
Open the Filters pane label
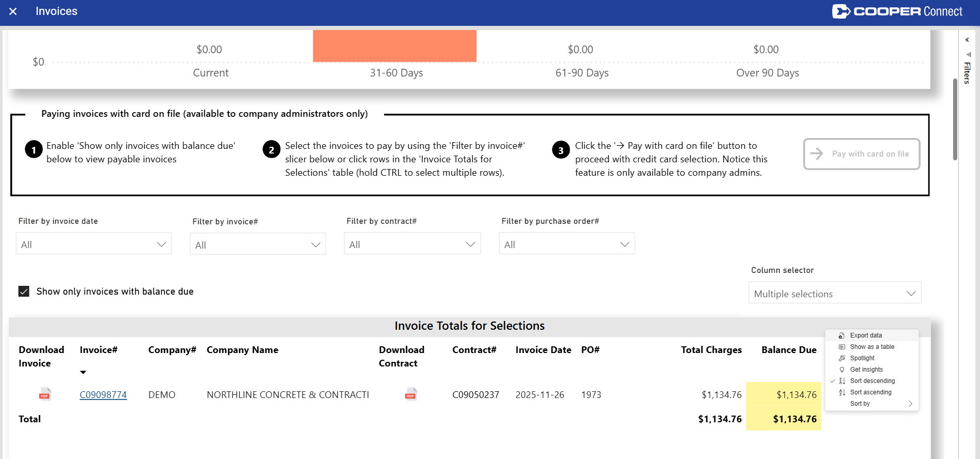(967, 73)
